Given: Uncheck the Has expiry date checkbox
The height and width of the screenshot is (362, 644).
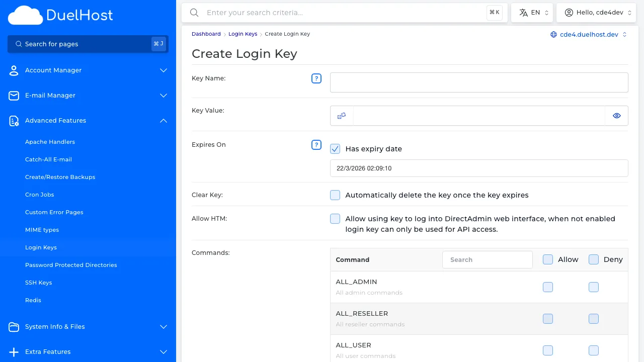Looking at the screenshot, I should coord(335,149).
